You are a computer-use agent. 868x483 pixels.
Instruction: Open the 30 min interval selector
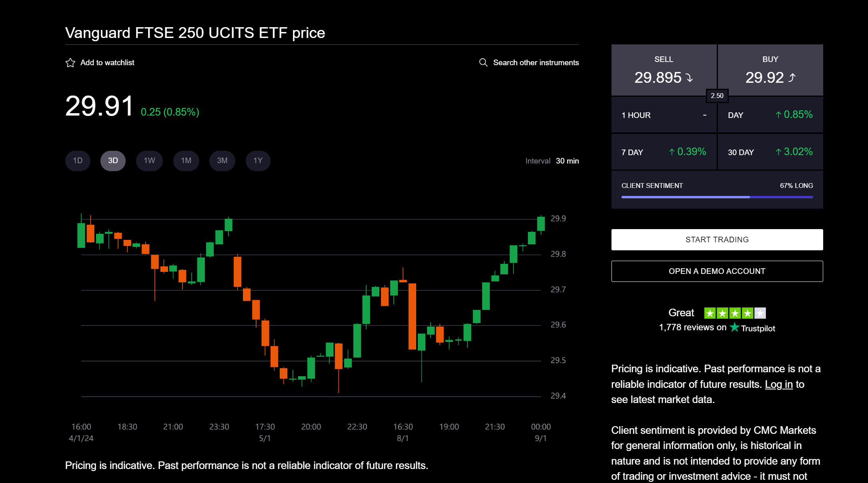[x=567, y=161]
